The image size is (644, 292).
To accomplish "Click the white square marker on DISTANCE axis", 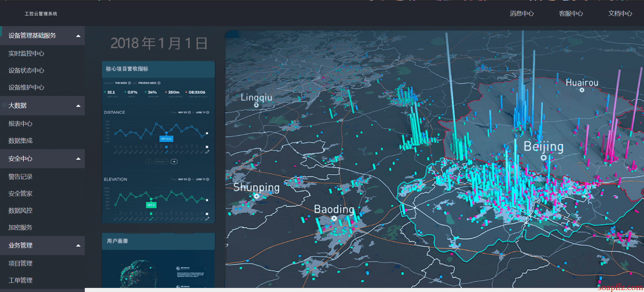I will (207, 147).
